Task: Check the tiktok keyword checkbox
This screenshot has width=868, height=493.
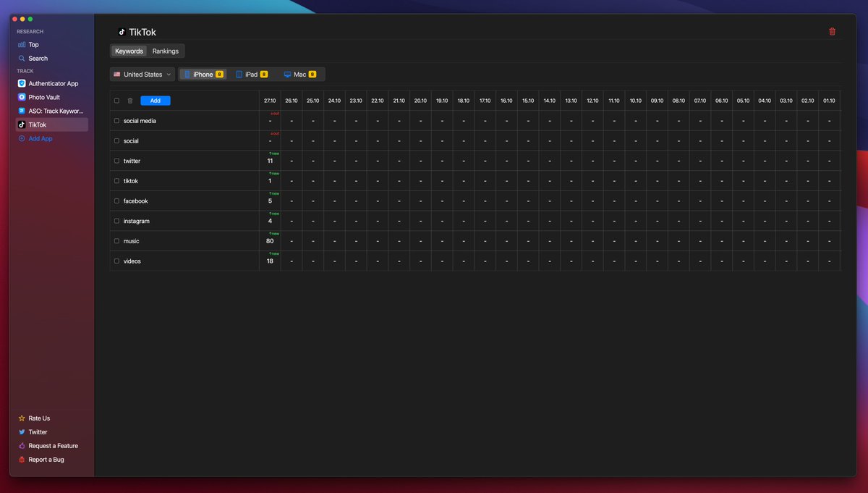Action: pos(116,181)
